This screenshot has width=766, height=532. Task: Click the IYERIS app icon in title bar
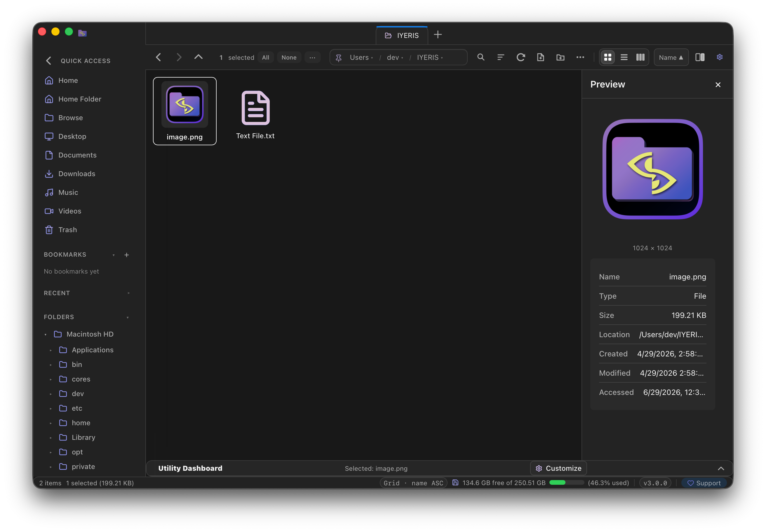coord(82,33)
